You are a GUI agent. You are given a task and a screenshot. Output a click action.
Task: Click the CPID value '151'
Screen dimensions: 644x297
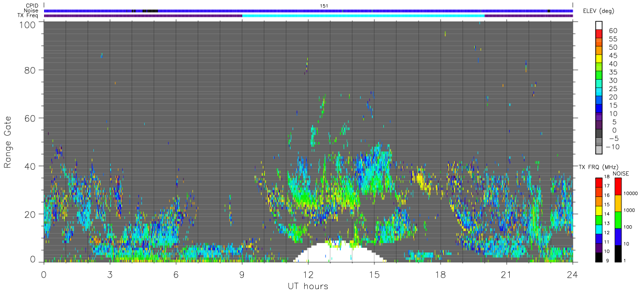coord(324,6)
